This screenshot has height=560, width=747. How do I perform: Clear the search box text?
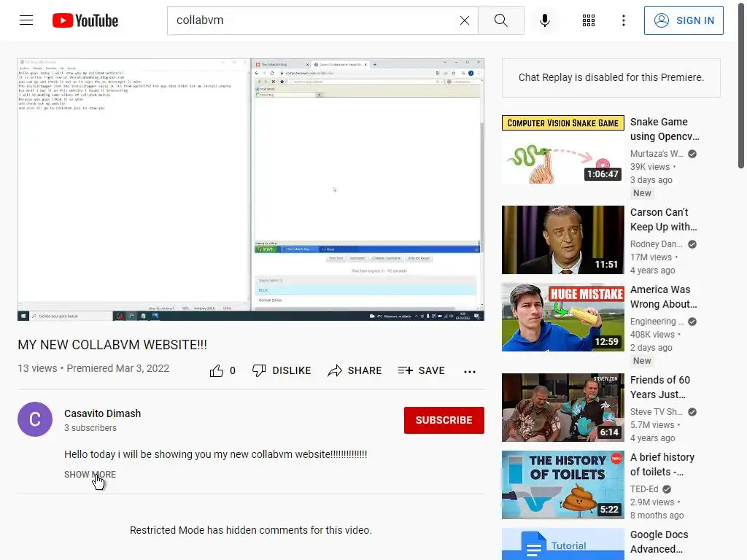click(x=464, y=20)
